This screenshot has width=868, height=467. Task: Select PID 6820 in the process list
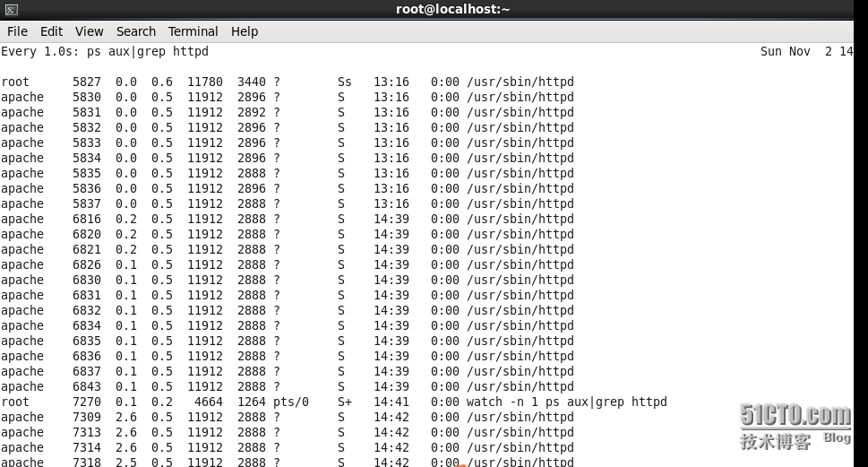[87, 234]
